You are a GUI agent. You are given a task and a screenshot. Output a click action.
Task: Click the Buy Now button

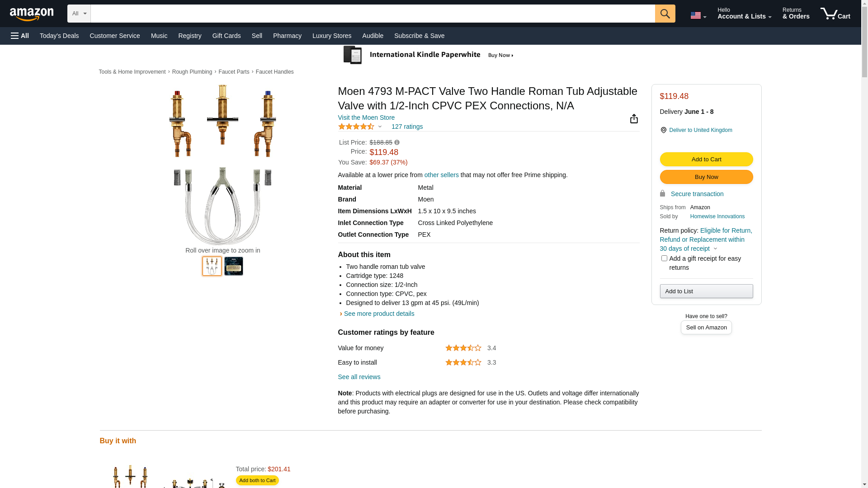(x=706, y=177)
